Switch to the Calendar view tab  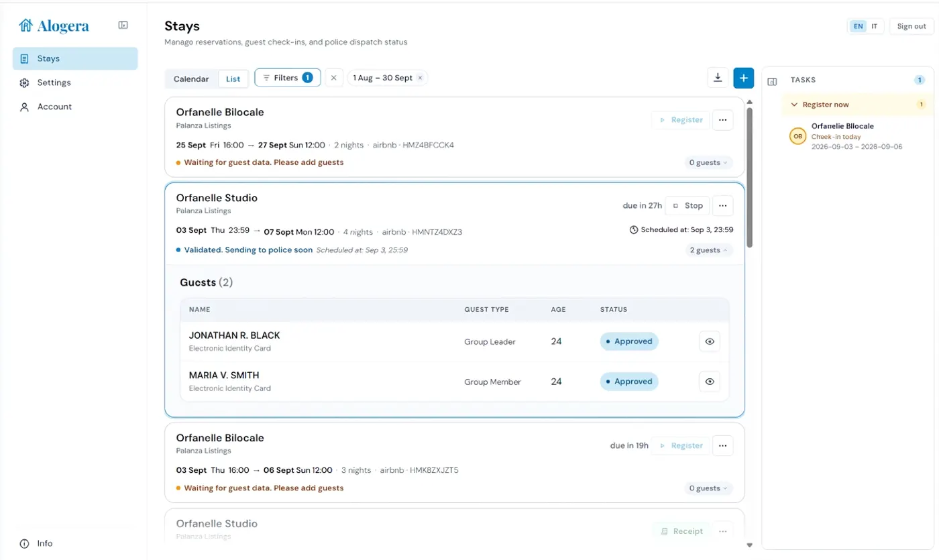pos(191,78)
